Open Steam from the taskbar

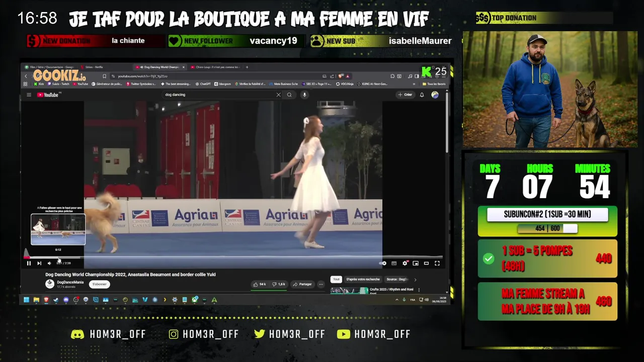(56, 300)
